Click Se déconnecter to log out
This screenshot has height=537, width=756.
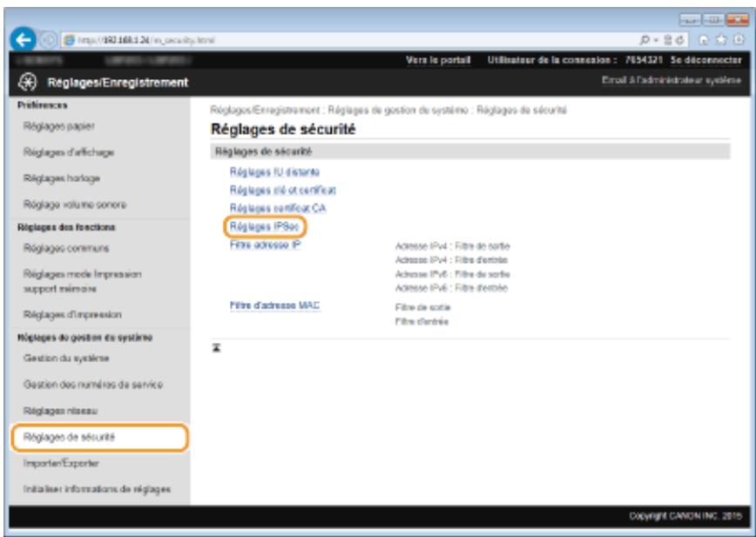[x=705, y=60]
